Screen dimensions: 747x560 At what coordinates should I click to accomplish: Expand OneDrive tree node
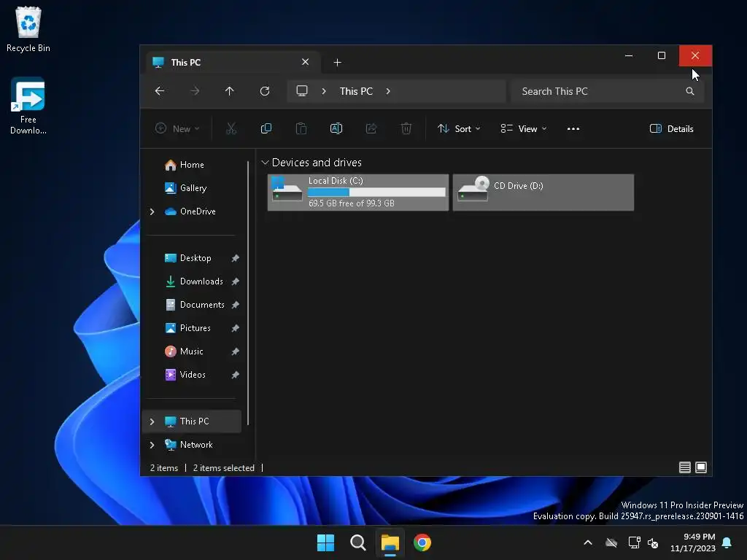[x=152, y=211]
